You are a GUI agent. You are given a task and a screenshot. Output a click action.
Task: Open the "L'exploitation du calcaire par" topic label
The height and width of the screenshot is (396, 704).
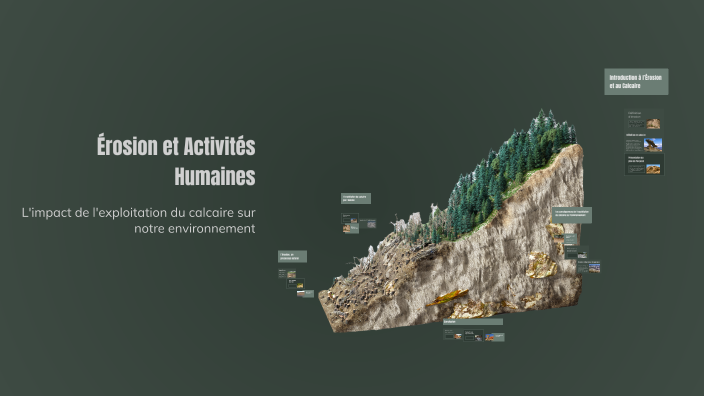point(356,198)
